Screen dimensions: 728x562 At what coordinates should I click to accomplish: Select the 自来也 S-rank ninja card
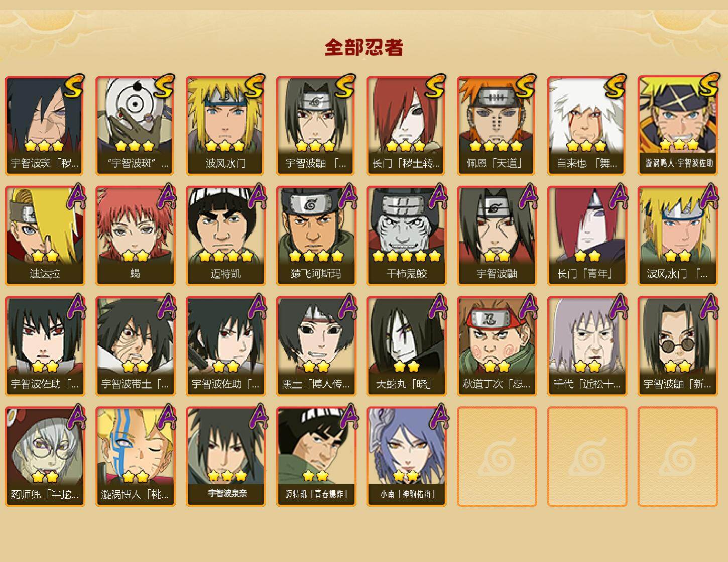587,125
